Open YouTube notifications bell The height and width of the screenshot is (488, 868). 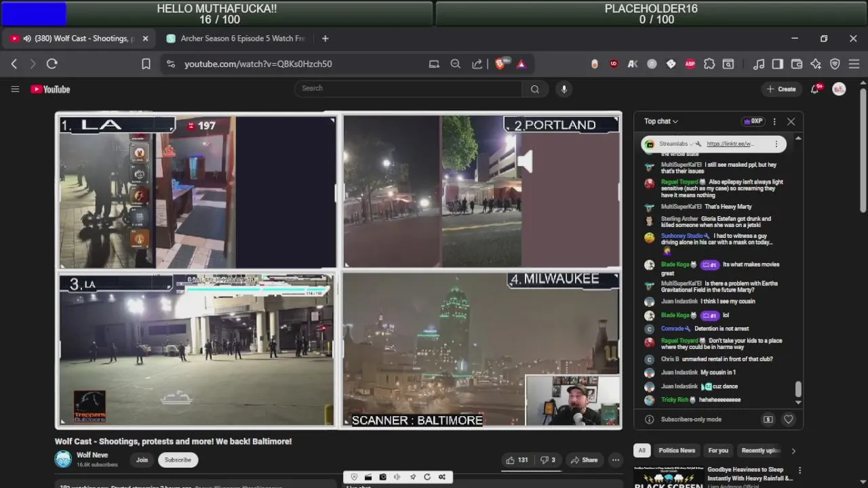(x=815, y=89)
